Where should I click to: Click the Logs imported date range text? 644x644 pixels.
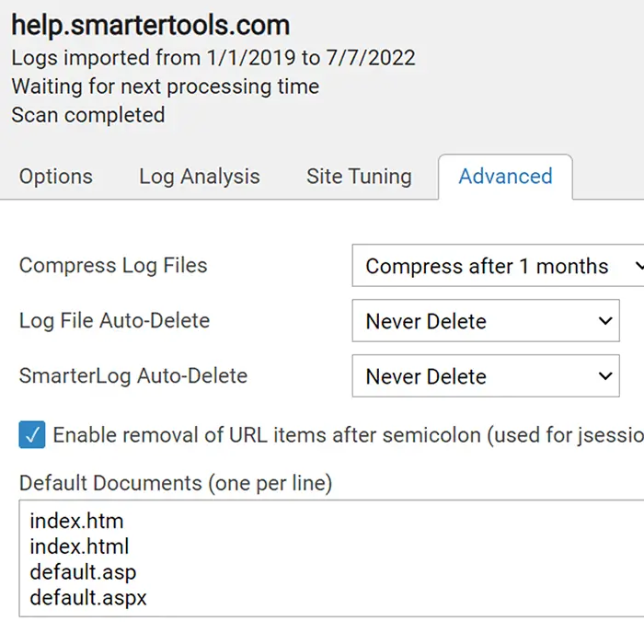point(213,57)
